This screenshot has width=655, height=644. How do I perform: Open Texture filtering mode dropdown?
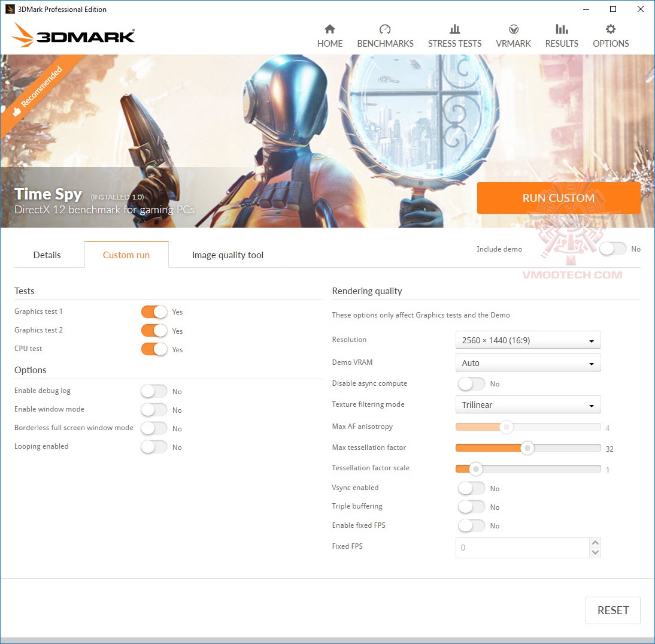(x=528, y=404)
